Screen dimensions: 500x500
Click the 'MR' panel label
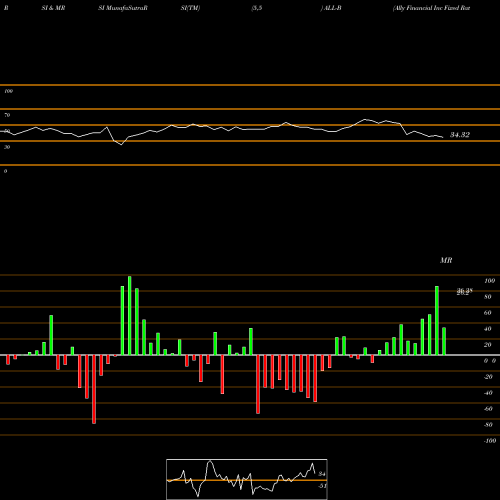coord(446,260)
